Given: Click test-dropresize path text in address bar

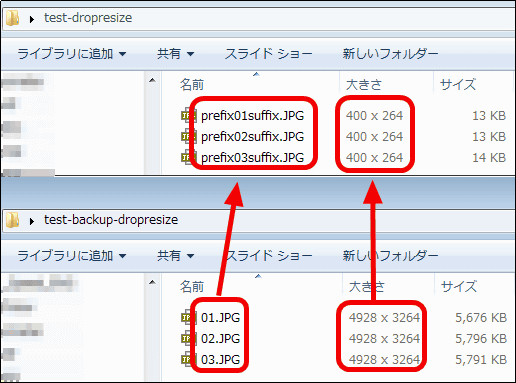Looking at the screenshot, I should [x=88, y=18].
